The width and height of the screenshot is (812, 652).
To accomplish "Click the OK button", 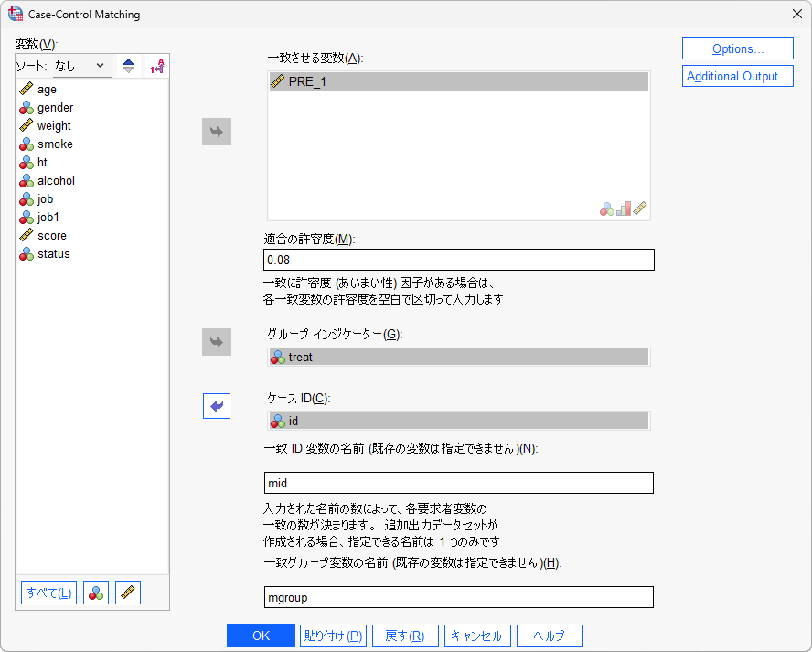I will pos(261,635).
